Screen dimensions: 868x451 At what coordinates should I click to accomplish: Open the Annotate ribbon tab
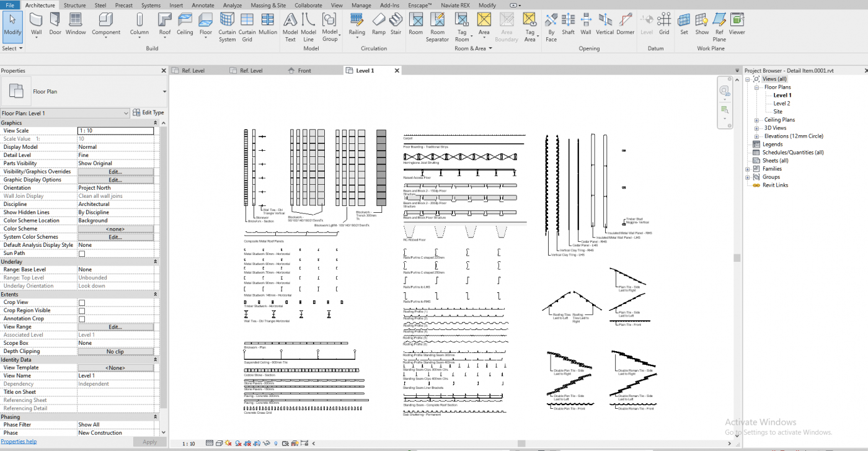[x=203, y=5]
